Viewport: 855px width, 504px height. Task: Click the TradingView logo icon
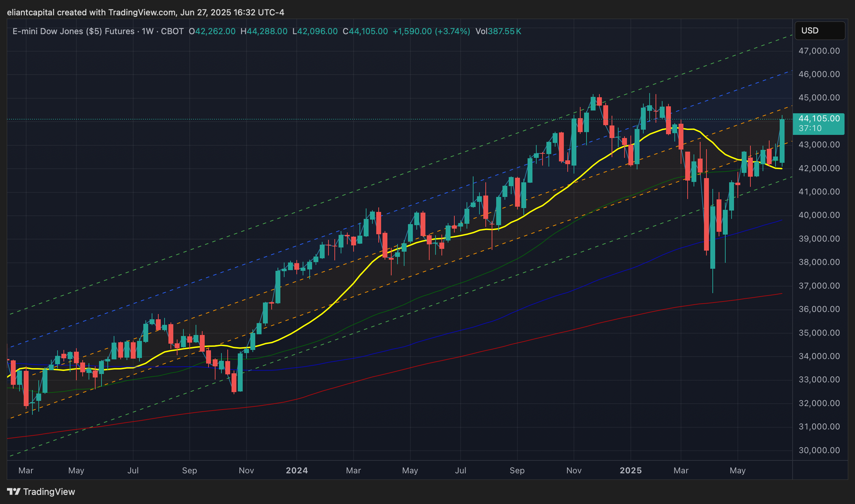14,491
